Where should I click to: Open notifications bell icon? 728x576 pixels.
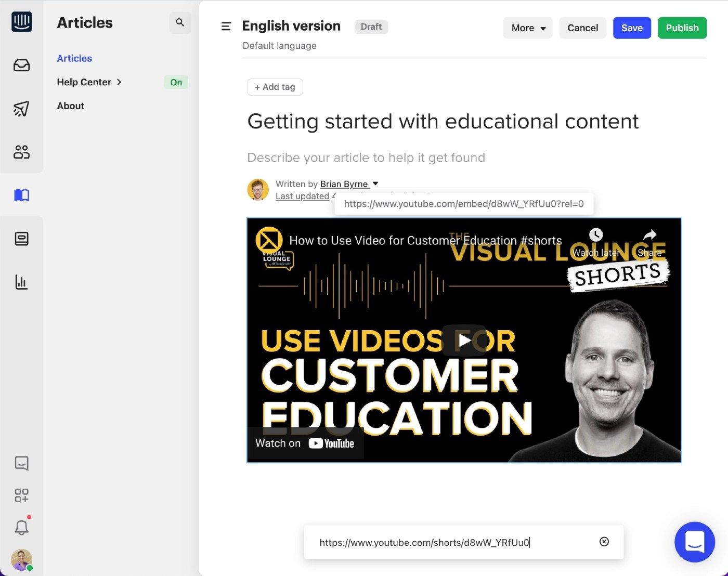[21, 528]
